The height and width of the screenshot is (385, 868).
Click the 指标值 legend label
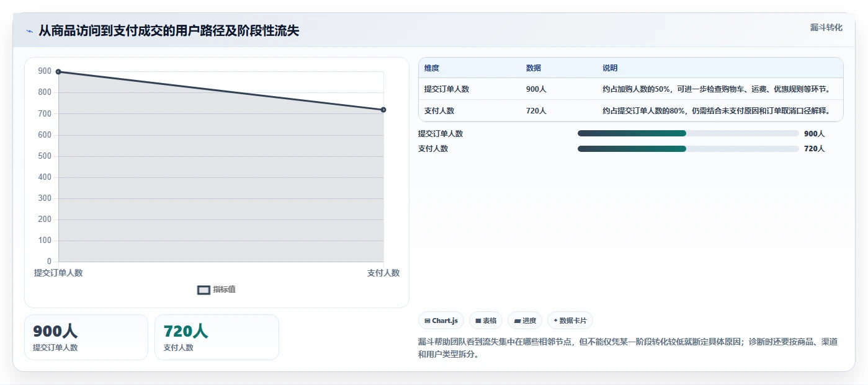224,290
